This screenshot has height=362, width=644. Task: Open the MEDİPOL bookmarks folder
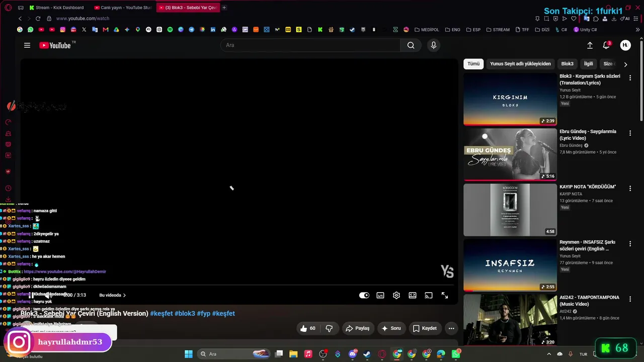pyautogui.click(x=427, y=30)
